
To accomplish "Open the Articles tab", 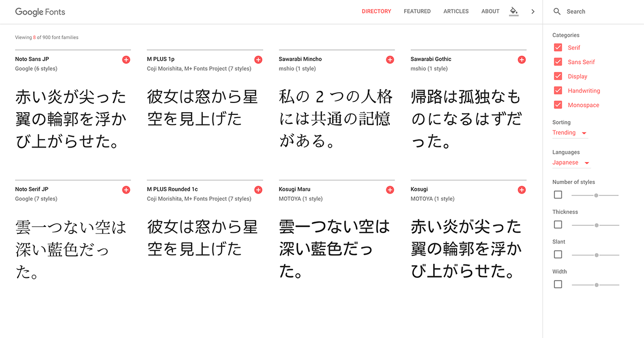I will [x=456, y=11].
